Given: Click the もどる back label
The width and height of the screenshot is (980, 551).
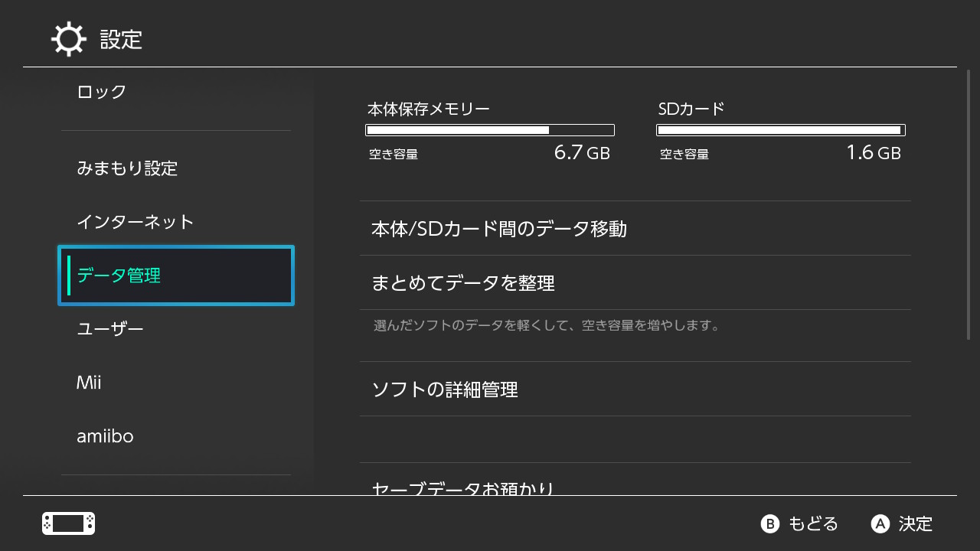Looking at the screenshot, I should 813,524.
